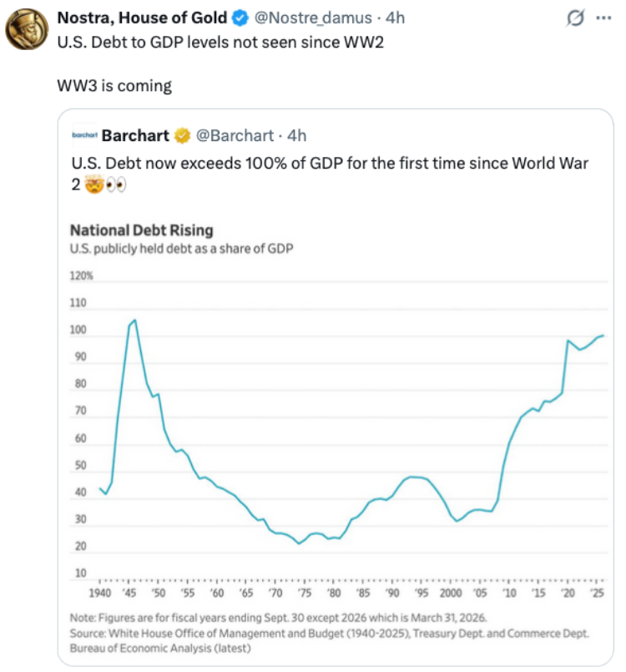The width and height of the screenshot is (626, 672).
Task: Open Nostra's gold coin profile avatar
Action: coord(27,29)
